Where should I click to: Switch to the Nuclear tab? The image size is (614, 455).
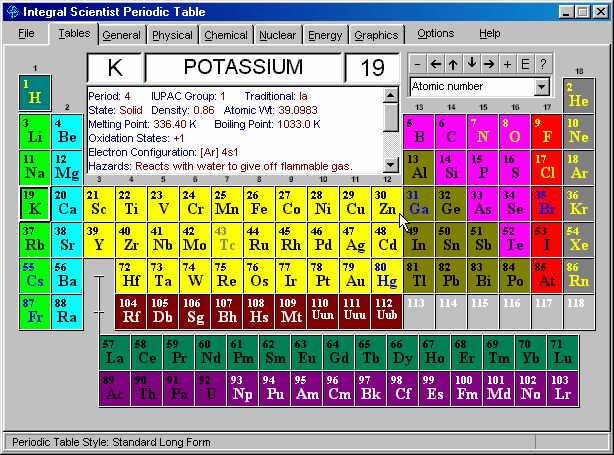[278, 35]
